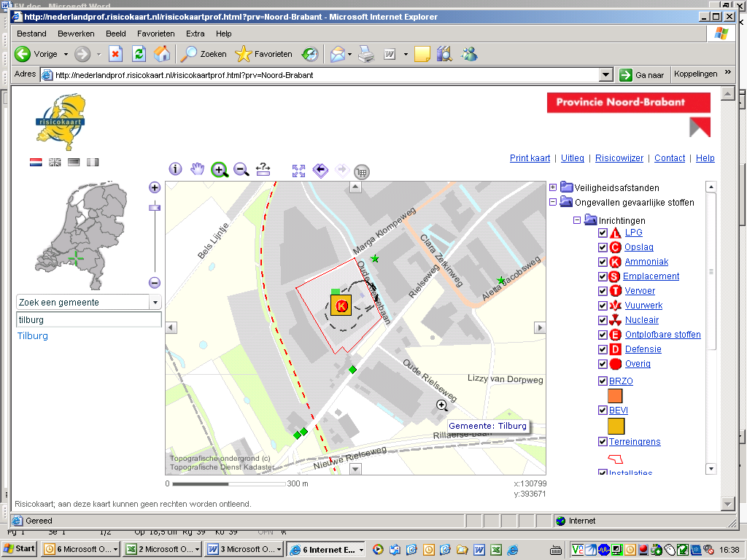The image size is (747, 560).
Task: Toggle the BRZO checkbox
Action: [603, 381]
